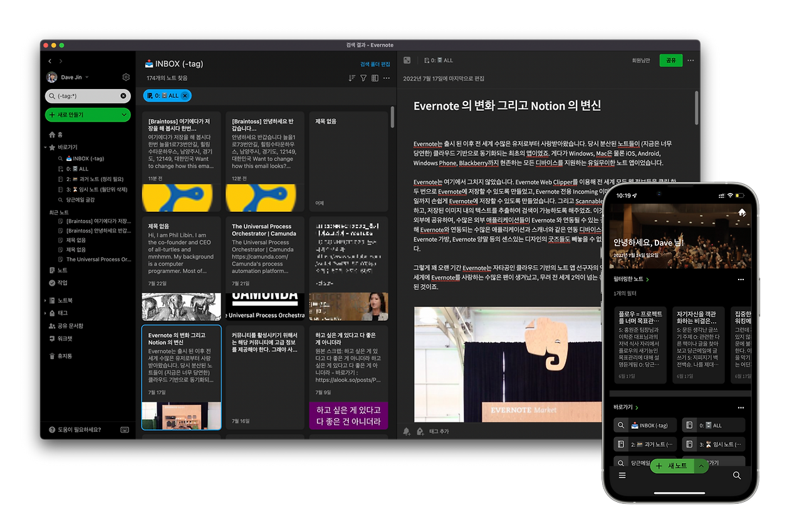Open '0: ALL' notebook breadcrumb in editor
The width and height of the screenshot is (802, 532).
tap(438, 60)
